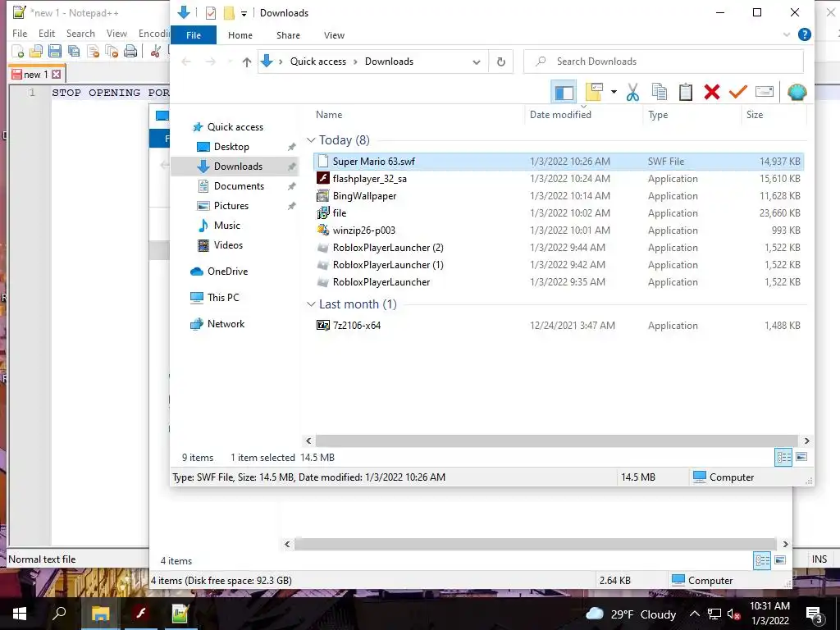Select Quick access in navigation pane

(235, 127)
